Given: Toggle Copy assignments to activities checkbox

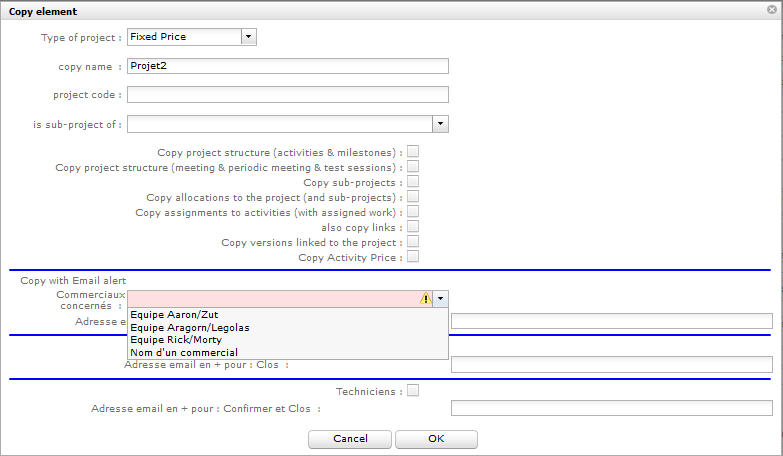Looking at the screenshot, I should point(412,212).
